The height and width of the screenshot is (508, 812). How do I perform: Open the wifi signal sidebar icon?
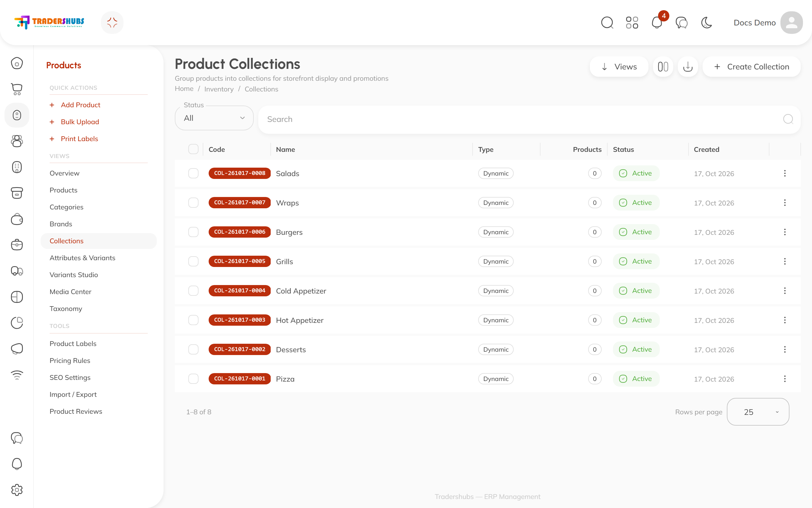click(17, 375)
